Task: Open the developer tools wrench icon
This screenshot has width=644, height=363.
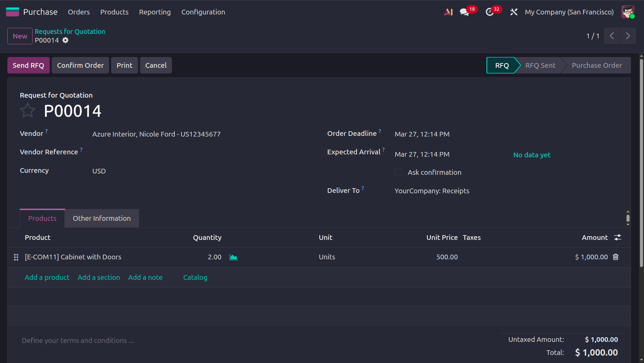Action: coord(513,12)
